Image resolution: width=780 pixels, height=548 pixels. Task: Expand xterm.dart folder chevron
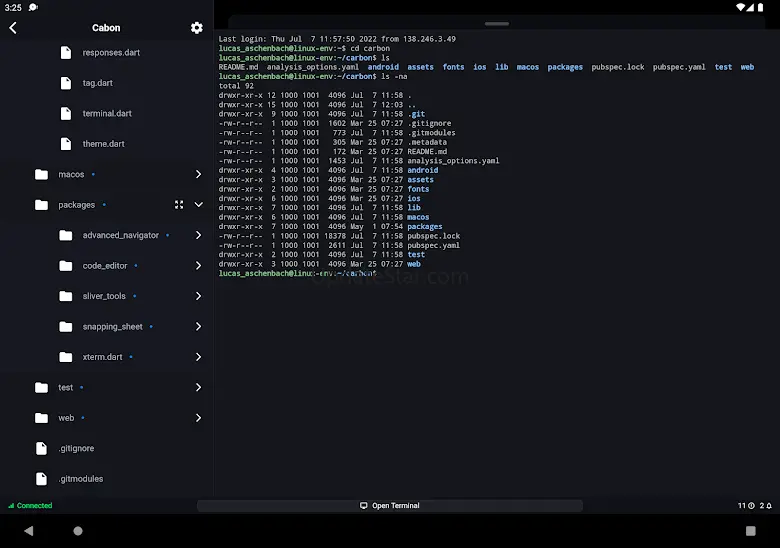(x=198, y=357)
